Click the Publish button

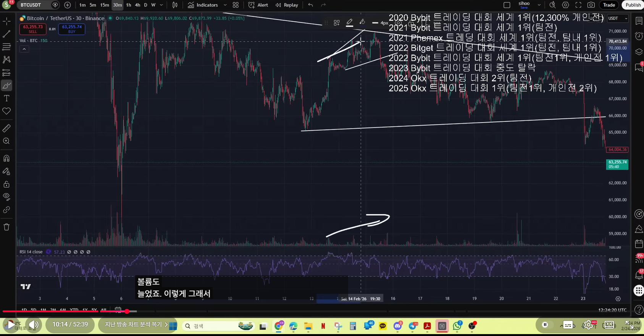click(633, 5)
